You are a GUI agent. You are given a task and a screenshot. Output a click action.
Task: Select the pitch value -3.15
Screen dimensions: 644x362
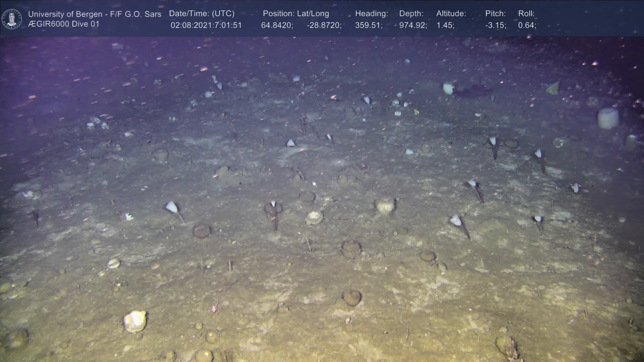click(496, 25)
